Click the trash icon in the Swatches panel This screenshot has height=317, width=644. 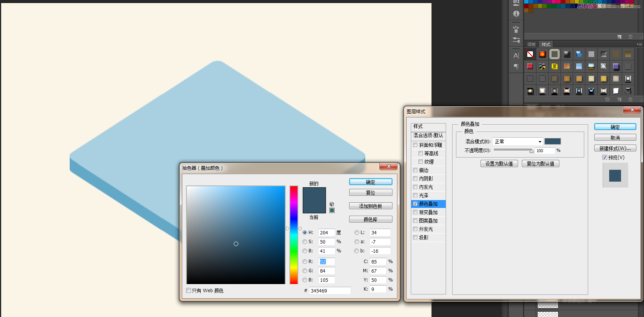click(630, 37)
